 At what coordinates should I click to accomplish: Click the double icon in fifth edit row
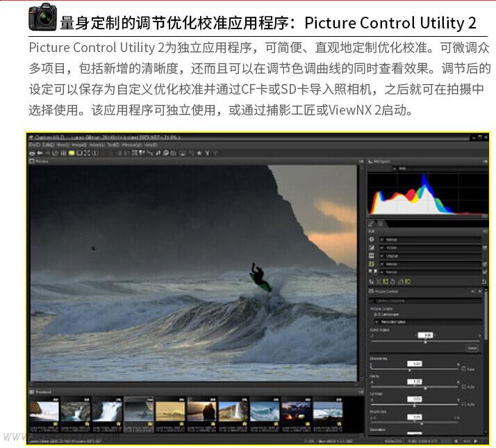point(373,272)
